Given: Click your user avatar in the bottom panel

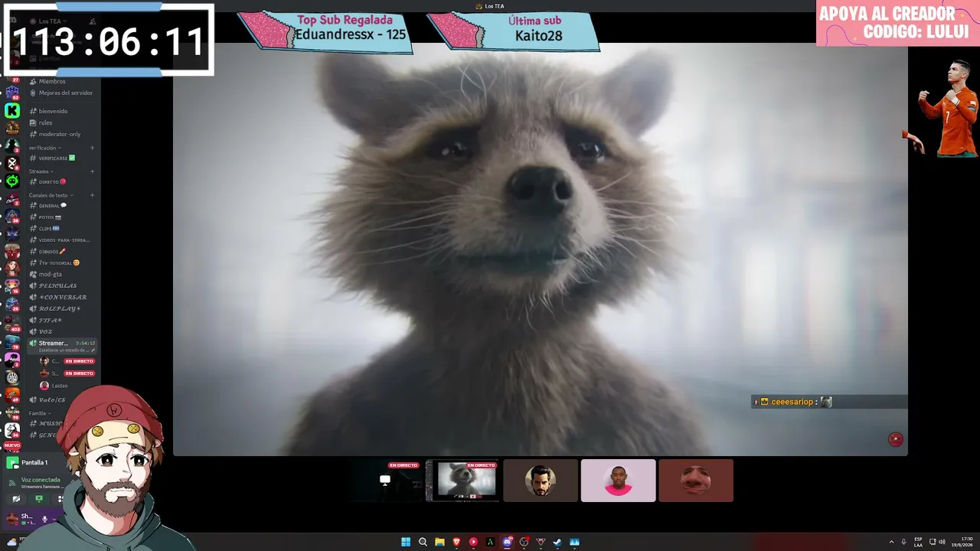Looking at the screenshot, I should click(11, 519).
